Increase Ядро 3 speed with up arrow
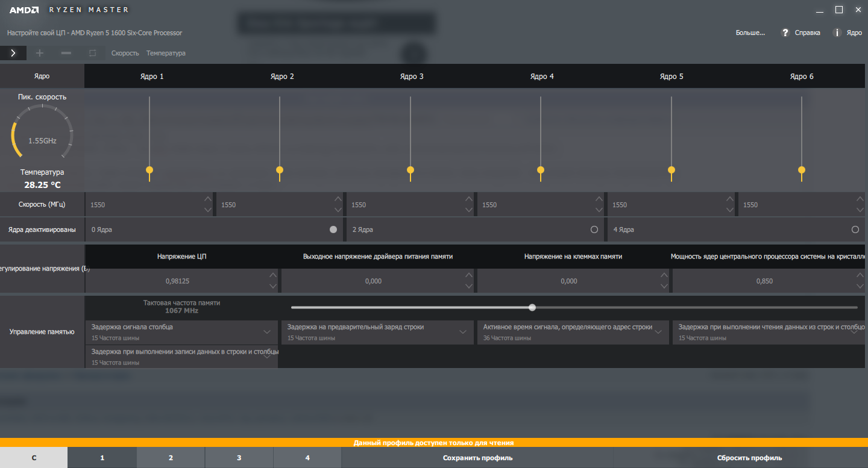The image size is (868, 468). 469,199
